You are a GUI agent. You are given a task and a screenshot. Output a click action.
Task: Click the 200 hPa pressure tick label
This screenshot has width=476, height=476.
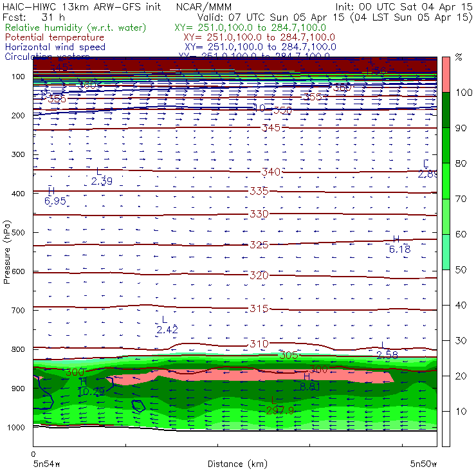[18, 116]
